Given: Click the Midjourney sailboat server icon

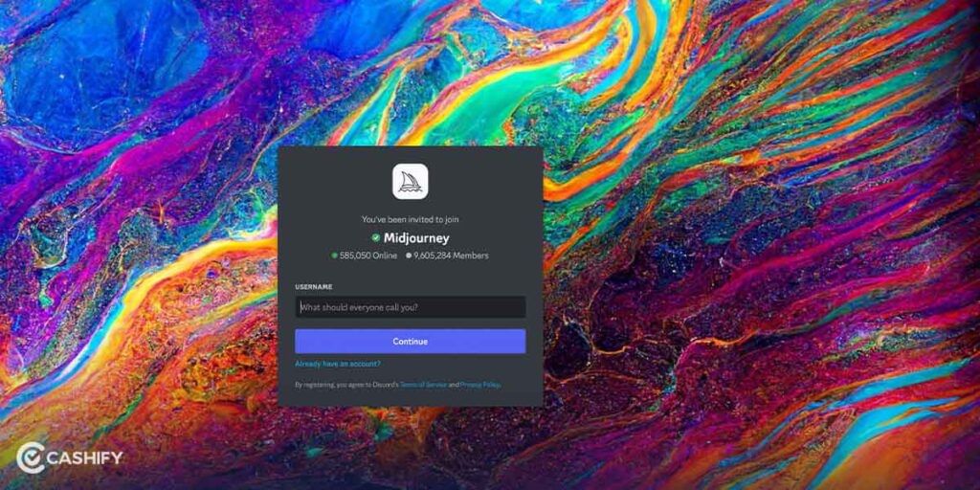Looking at the screenshot, I should [x=410, y=181].
